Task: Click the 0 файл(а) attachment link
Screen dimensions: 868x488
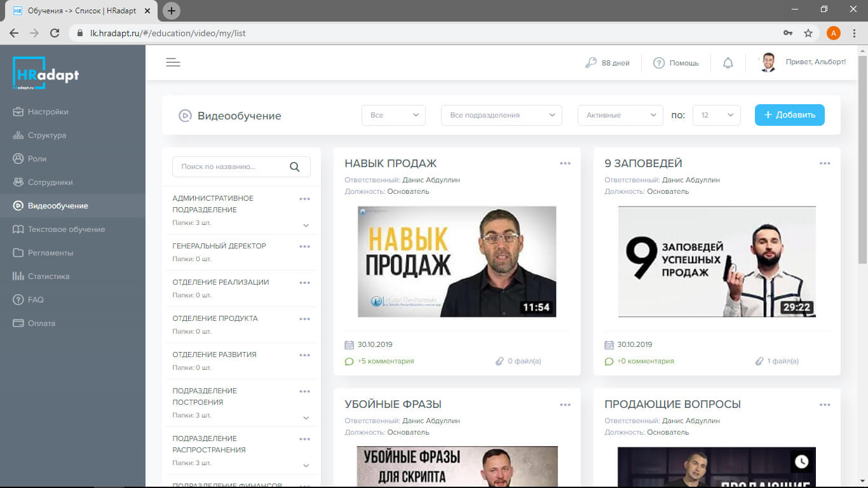Action: 519,361
